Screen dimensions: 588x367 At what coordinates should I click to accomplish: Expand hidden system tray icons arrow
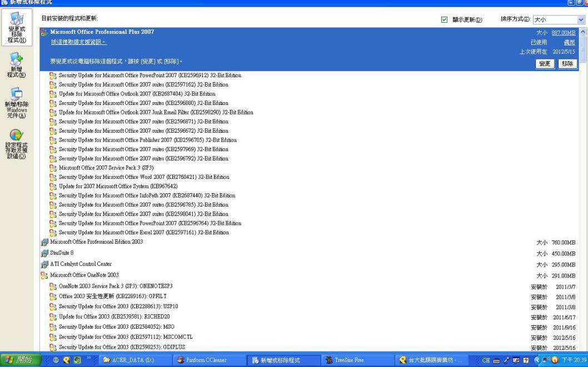tap(537, 360)
